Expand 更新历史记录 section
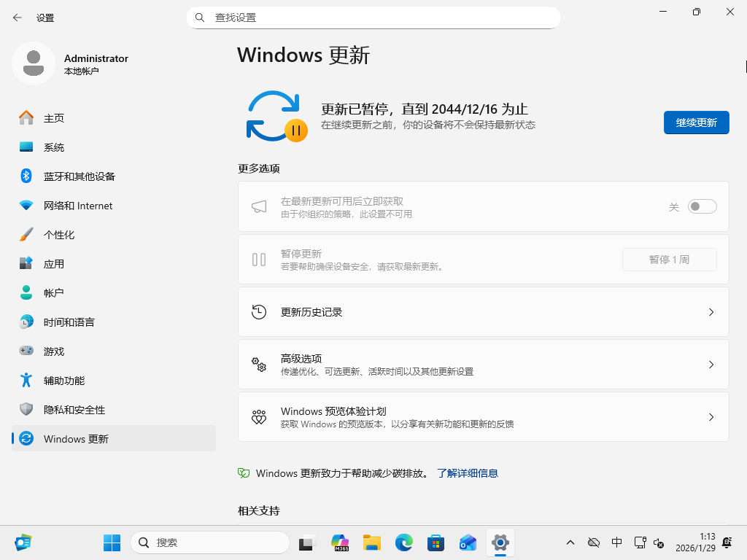747x560 pixels. click(711, 311)
